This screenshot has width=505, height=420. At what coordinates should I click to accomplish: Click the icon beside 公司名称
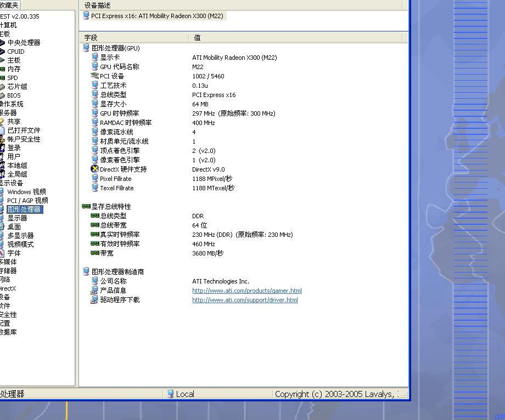[94, 281]
